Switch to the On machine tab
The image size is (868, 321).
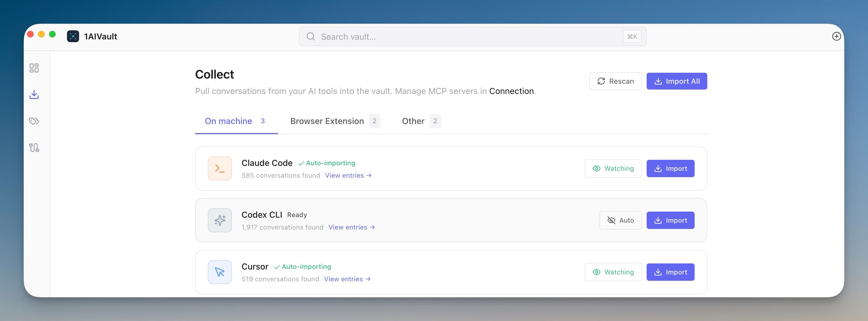coord(236,121)
